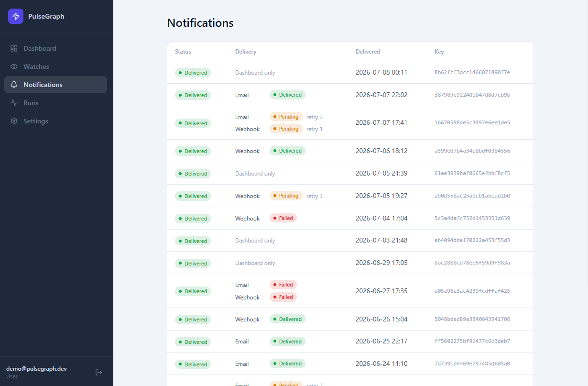Select key 8b62fcf3dcc1466071890f7e

(472, 72)
